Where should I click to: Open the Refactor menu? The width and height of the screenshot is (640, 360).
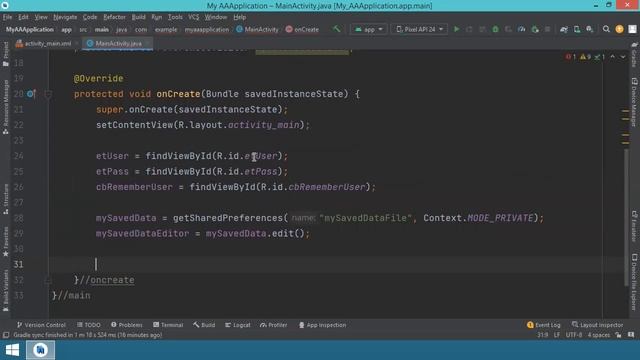point(114,17)
